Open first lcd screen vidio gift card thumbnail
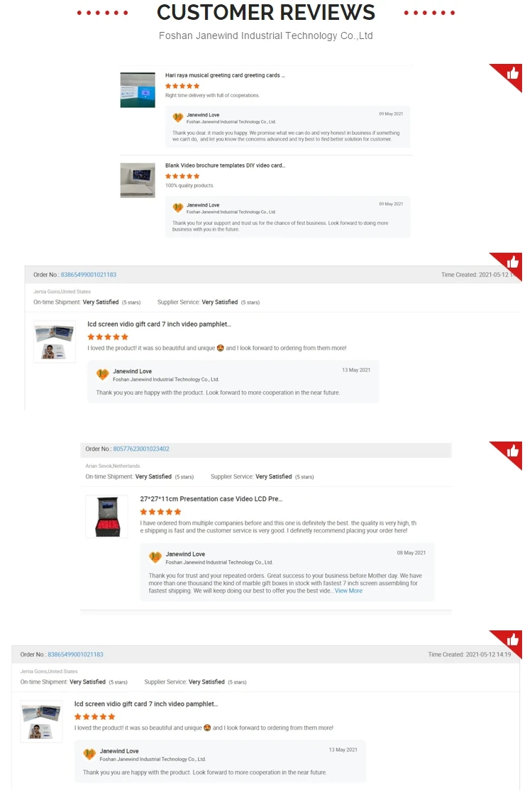 pyautogui.click(x=55, y=341)
